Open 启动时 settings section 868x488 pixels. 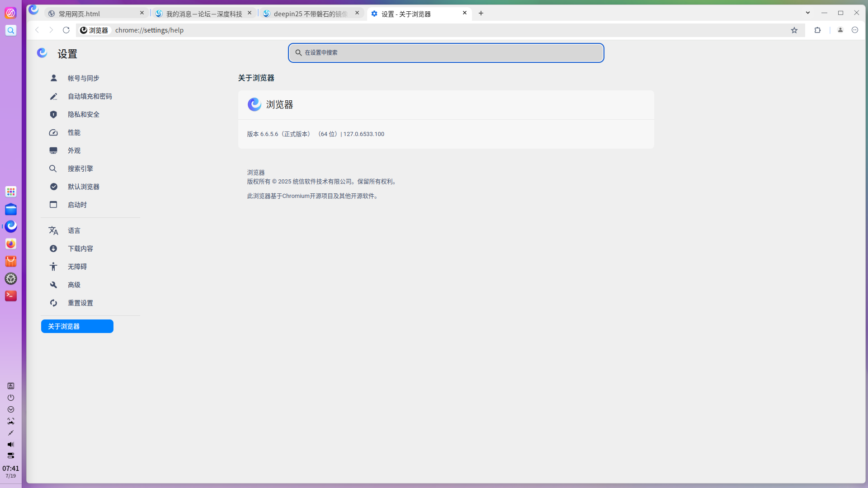(x=77, y=205)
